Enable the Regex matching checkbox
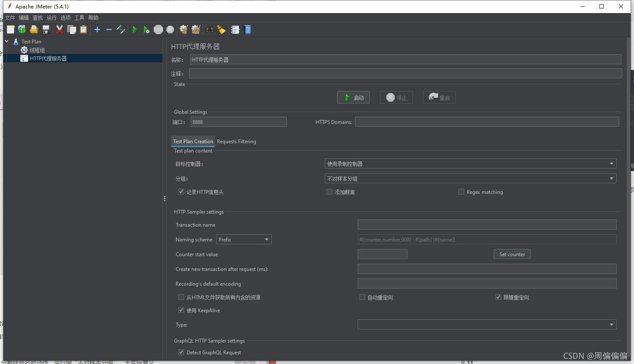The image size is (634, 364). 461,192
